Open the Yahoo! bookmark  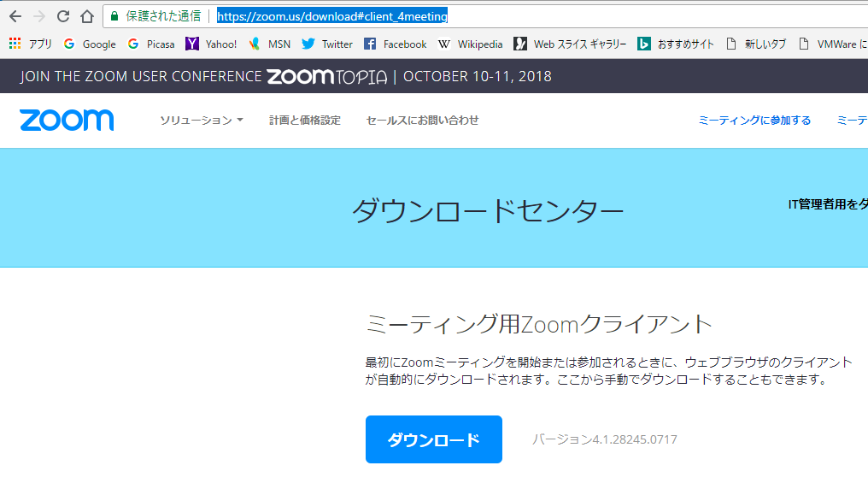click(211, 44)
